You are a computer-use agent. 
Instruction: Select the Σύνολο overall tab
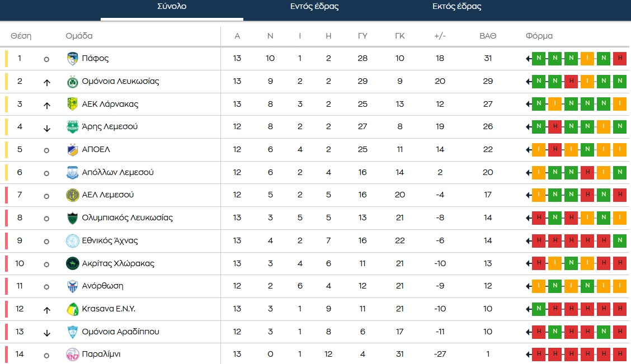tap(172, 7)
